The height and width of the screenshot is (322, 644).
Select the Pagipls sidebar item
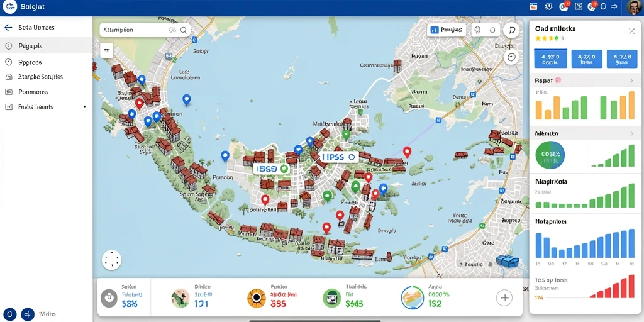tap(46, 46)
